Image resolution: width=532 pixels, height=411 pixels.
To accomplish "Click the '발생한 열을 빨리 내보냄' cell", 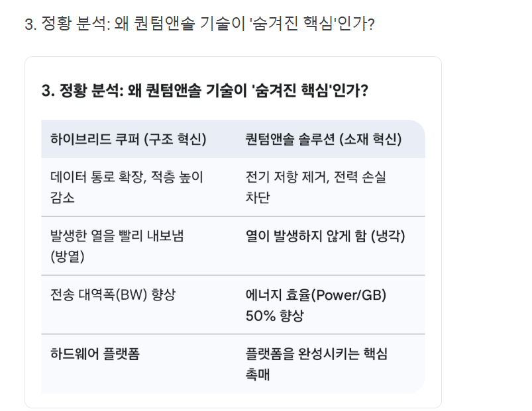I will (117, 236).
